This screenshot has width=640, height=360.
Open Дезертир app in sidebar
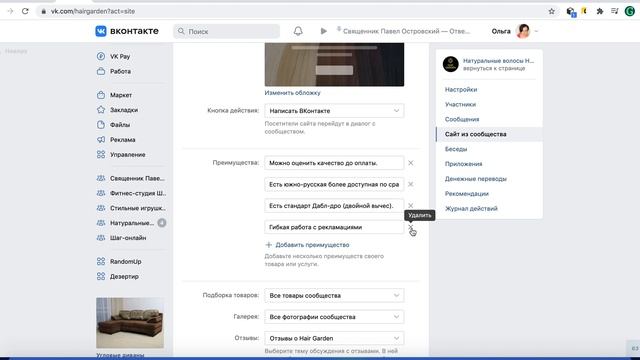pos(124,276)
